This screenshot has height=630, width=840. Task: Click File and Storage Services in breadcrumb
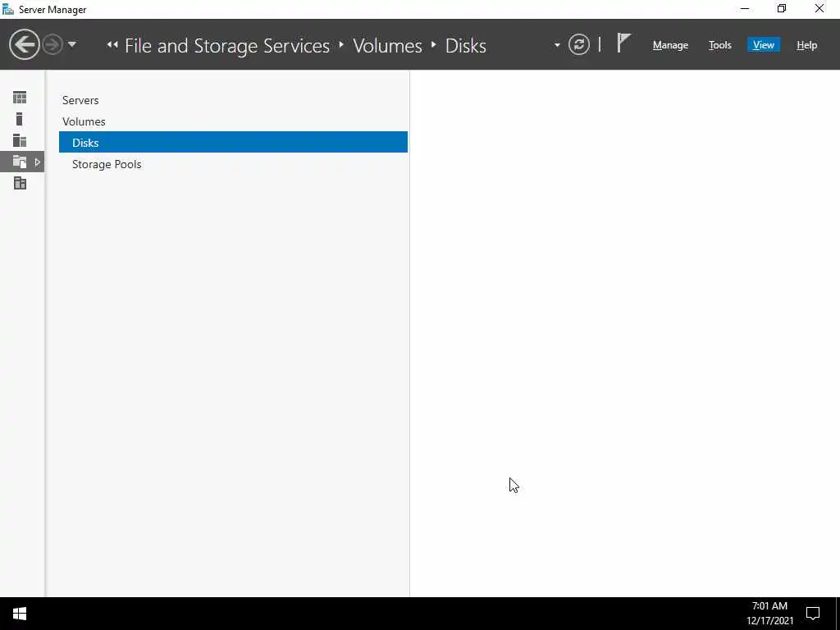coord(227,46)
